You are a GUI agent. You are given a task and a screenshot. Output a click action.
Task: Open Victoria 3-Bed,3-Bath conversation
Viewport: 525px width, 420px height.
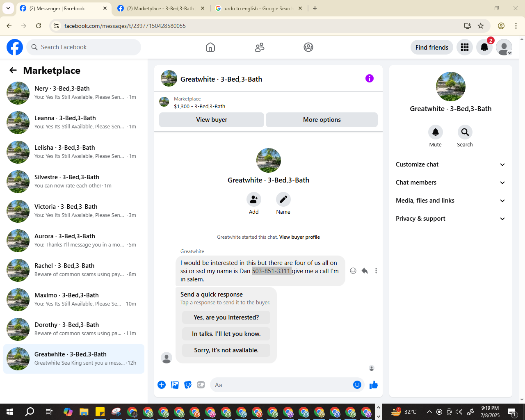(74, 211)
